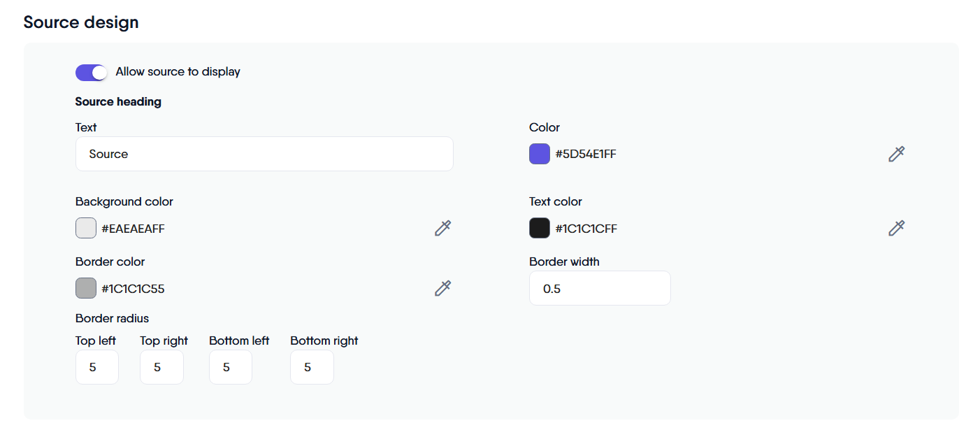The height and width of the screenshot is (437, 980).
Task: Click the gray Border color swatch
Action: tap(86, 288)
